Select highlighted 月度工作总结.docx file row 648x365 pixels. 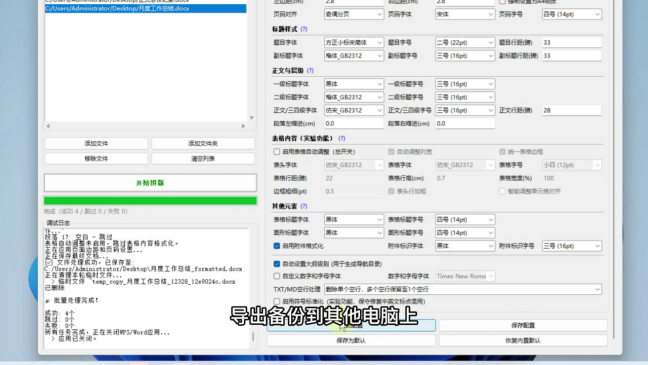click(x=145, y=8)
